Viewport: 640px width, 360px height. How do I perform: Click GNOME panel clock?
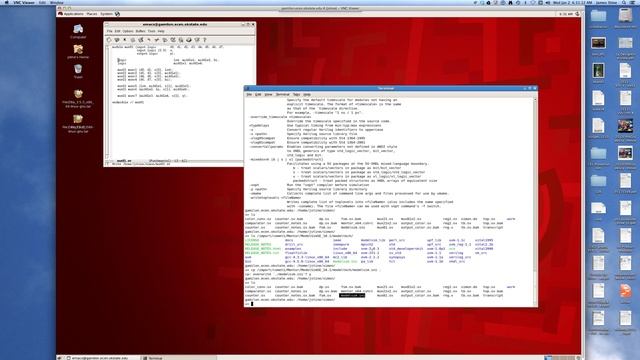tap(566, 14)
